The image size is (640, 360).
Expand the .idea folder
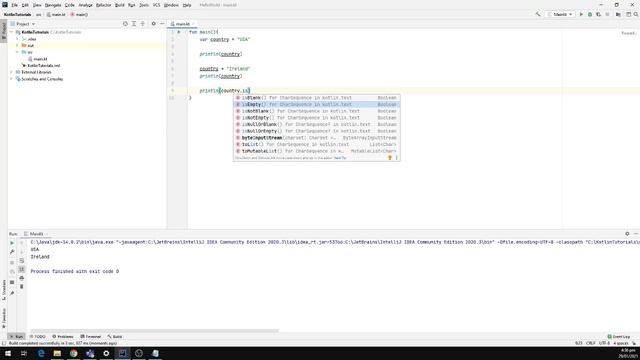[17, 39]
